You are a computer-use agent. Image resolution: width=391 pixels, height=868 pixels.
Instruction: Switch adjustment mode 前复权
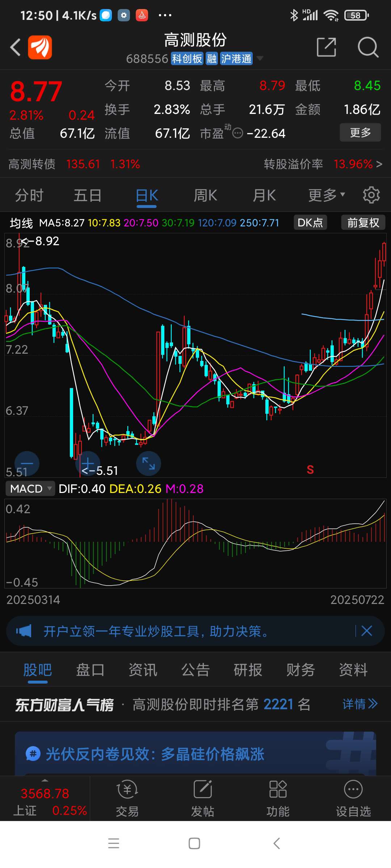tap(363, 222)
